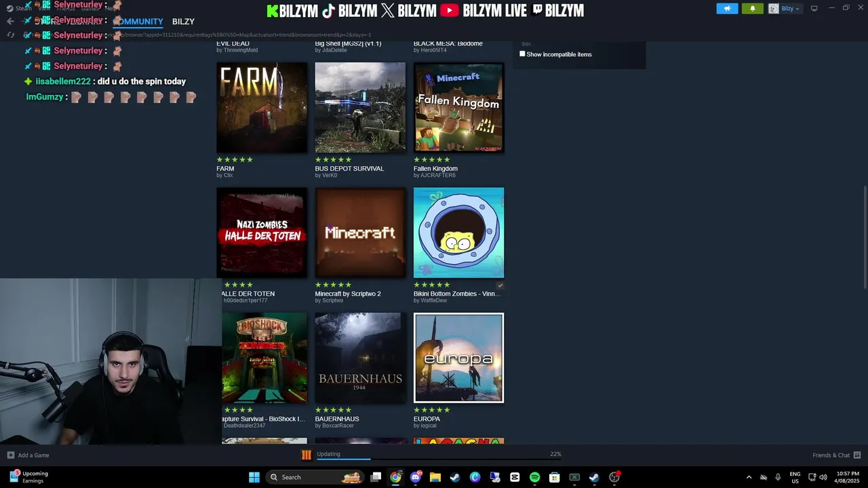This screenshot has height=488, width=868.
Task: Open the Friends & Chat label
Action: tap(831, 455)
